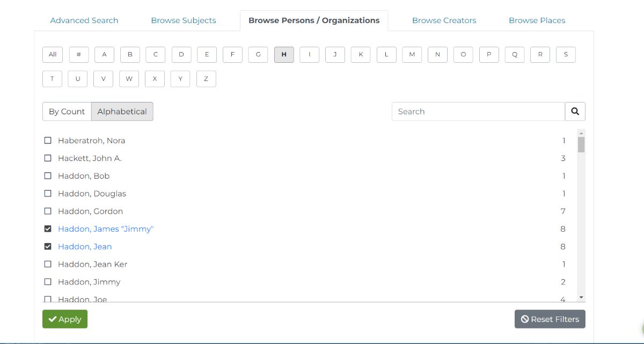Filter names by letter E
This screenshot has height=344, width=644.
coord(207,54)
